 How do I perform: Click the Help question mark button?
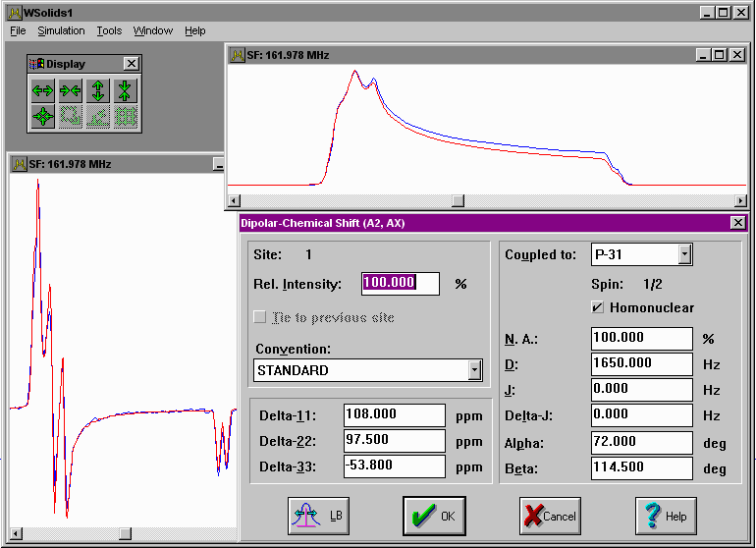(667, 516)
